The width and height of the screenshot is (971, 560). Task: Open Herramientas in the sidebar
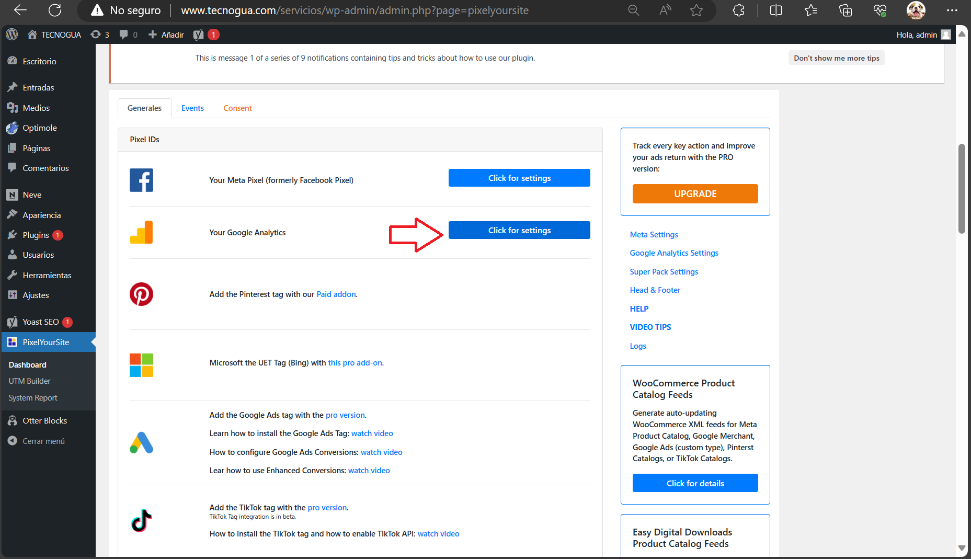pos(48,275)
